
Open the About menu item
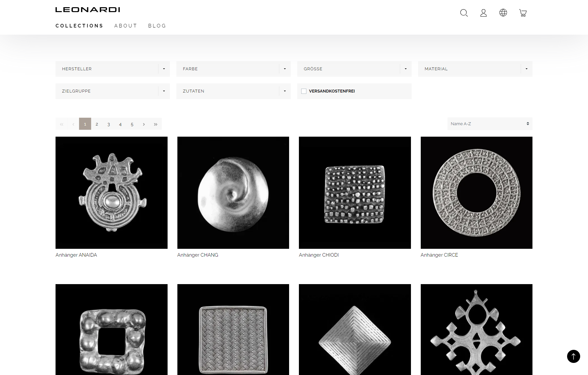(125, 26)
